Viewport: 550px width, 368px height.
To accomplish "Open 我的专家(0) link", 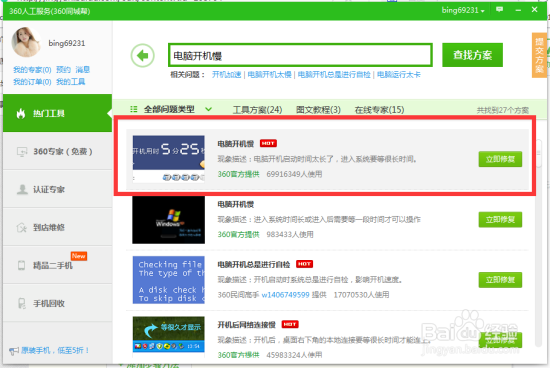I will (x=32, y=70).
